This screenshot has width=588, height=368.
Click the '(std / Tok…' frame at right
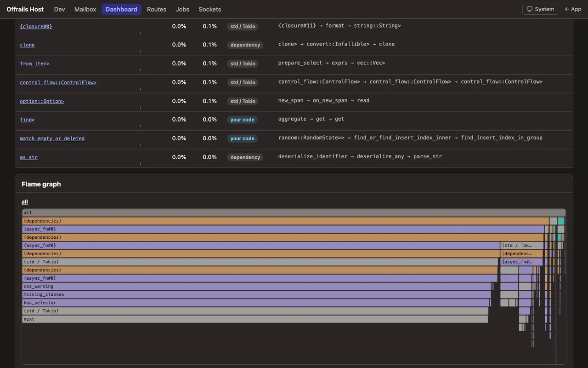(x=522, y=246)
